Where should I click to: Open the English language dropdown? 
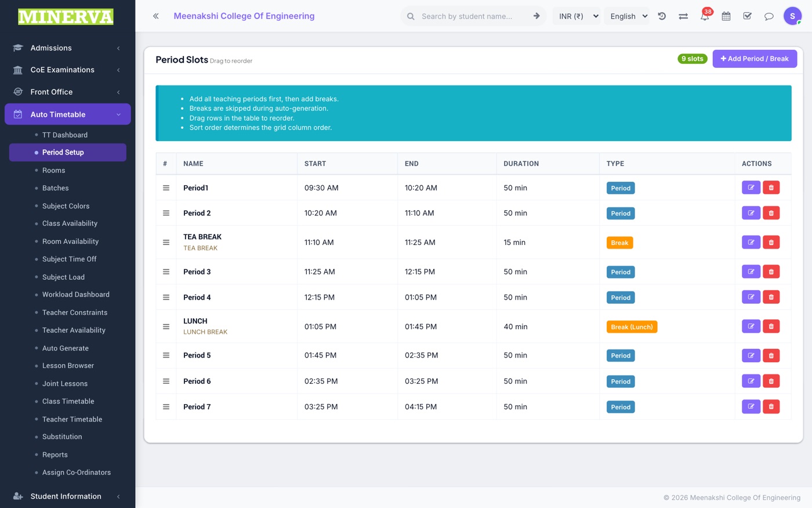click(x=628, y=16)
